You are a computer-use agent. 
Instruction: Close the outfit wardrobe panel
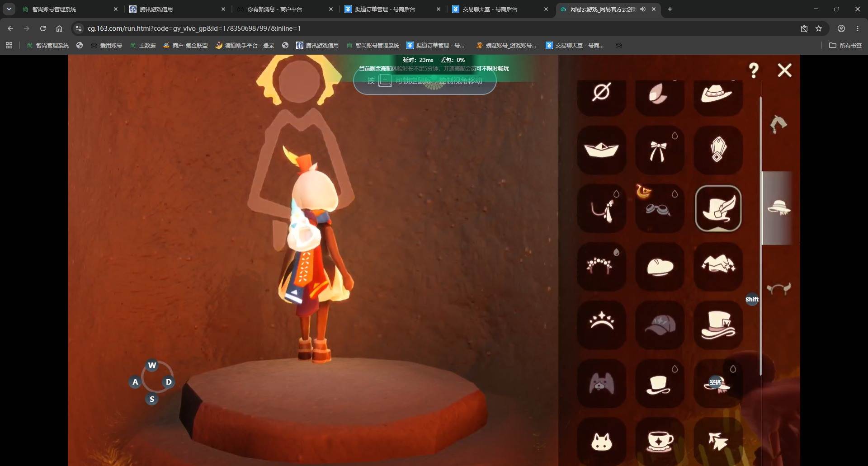(784, 70)
